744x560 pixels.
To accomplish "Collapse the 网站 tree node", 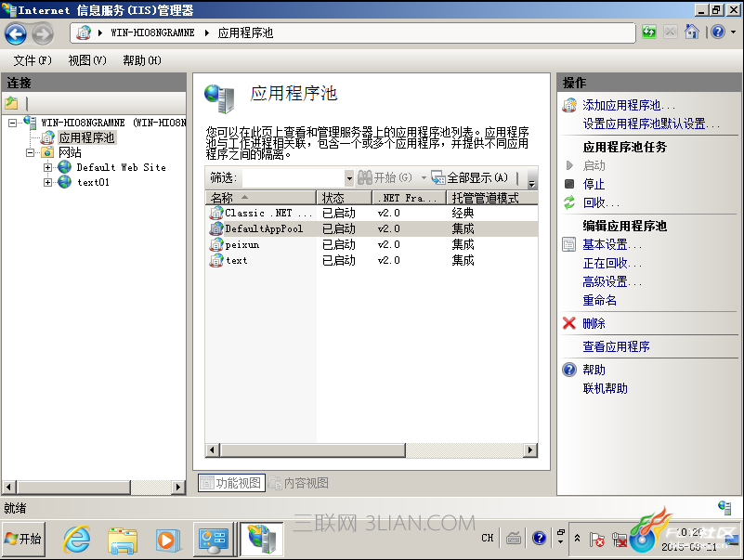I will [31, 153].
